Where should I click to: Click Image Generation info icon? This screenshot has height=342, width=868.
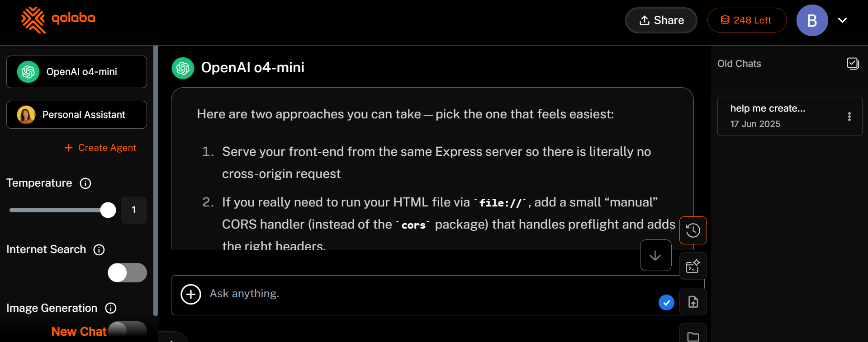[111, 308]
